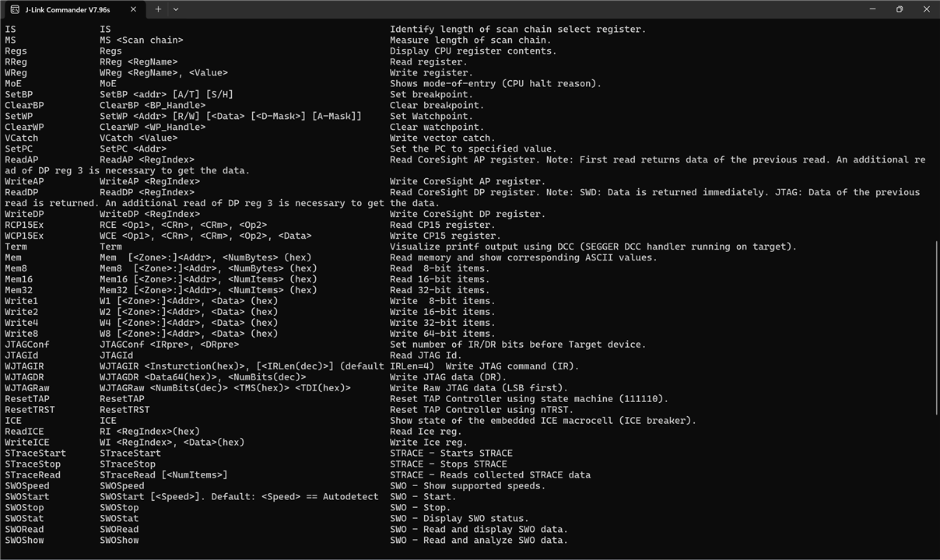Click the 'Write CP15 register.' description
This screenshot has width=940, height=560.
coord(445,236)
